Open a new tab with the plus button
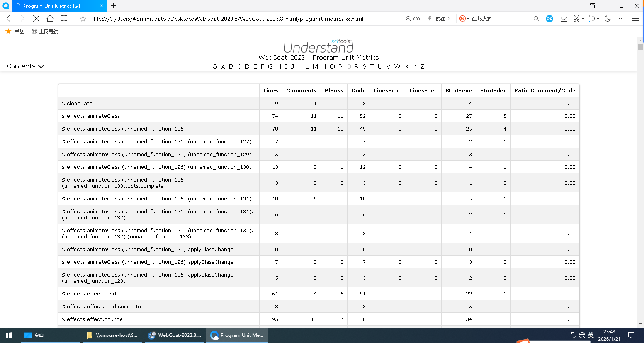644x343 pixels. tap(113, 6)
